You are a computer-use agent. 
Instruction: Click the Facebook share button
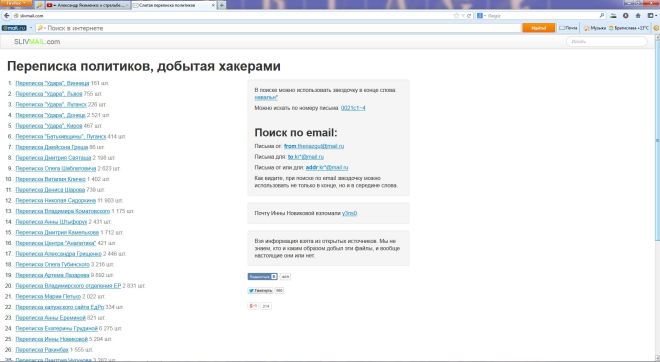pos(262,277)
